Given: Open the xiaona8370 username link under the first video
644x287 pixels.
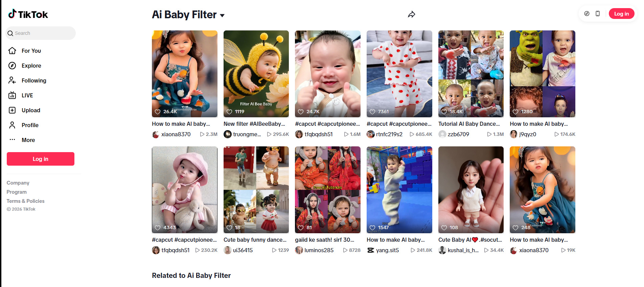Looking at the screenshot, I should point(176,134).
